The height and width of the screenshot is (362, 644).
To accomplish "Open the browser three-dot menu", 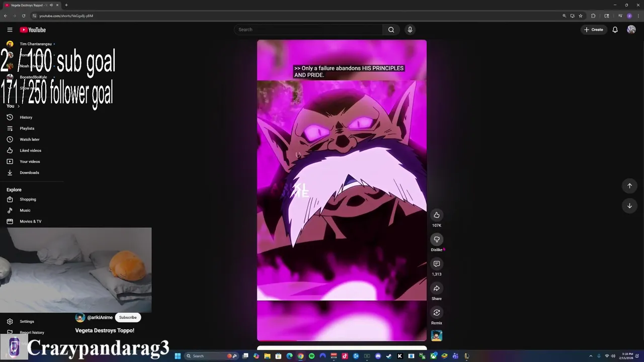I will [638, 16].
